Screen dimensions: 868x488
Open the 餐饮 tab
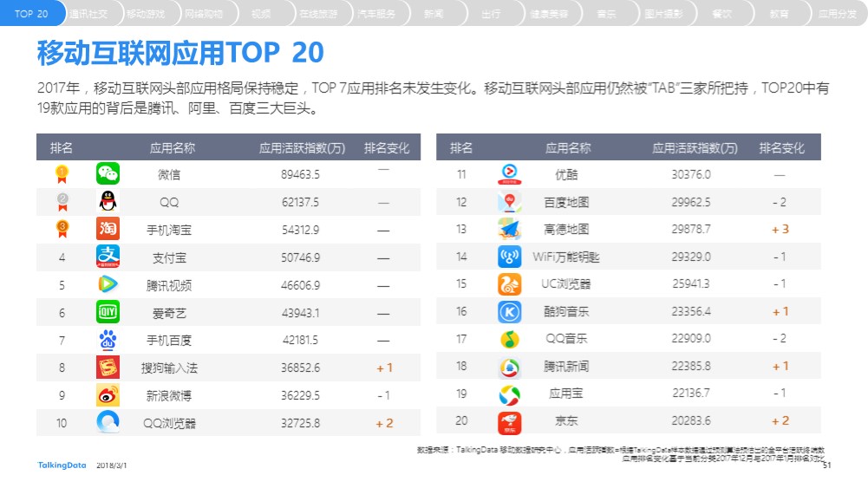(721, 14)
